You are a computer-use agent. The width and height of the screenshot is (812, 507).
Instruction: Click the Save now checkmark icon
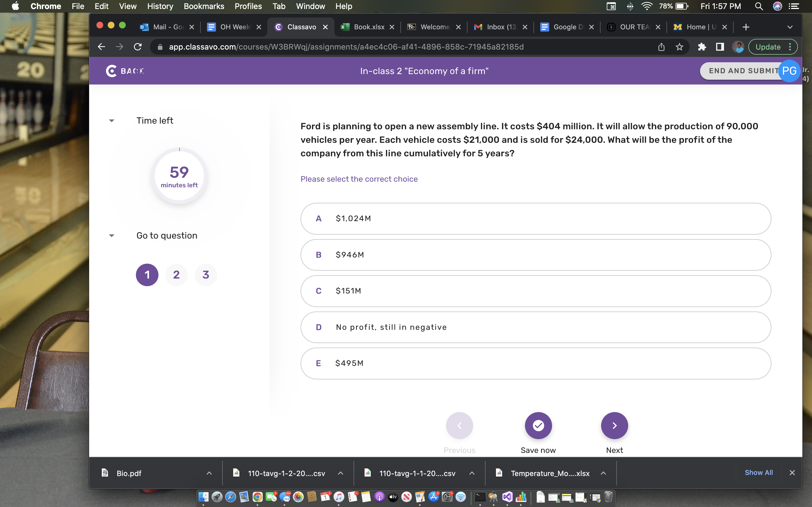pos(538,425)
